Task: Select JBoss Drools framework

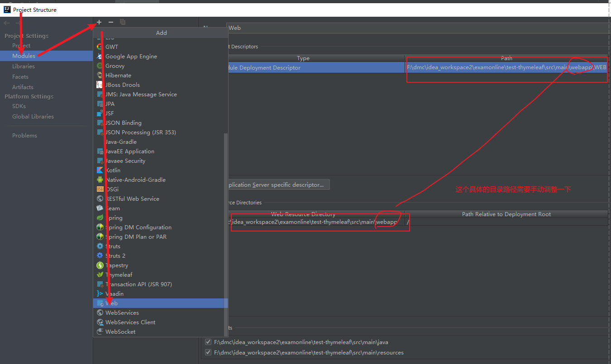Action: tap(160, 85)
